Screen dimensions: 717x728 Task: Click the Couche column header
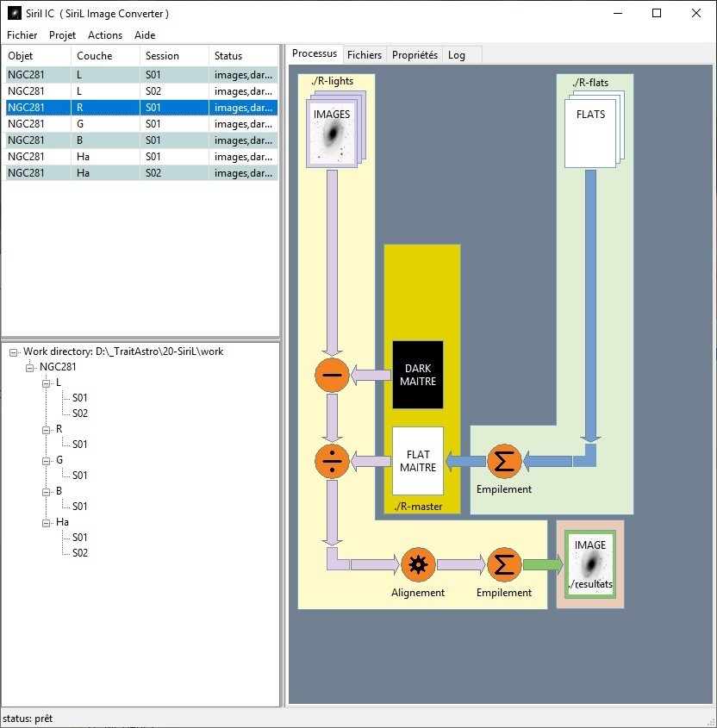(x=95, y=56)
